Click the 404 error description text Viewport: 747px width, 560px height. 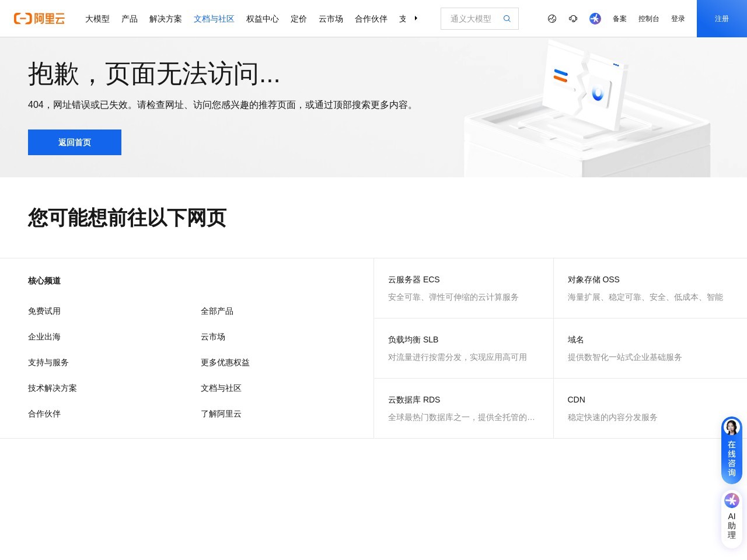(x=222, y=105)
